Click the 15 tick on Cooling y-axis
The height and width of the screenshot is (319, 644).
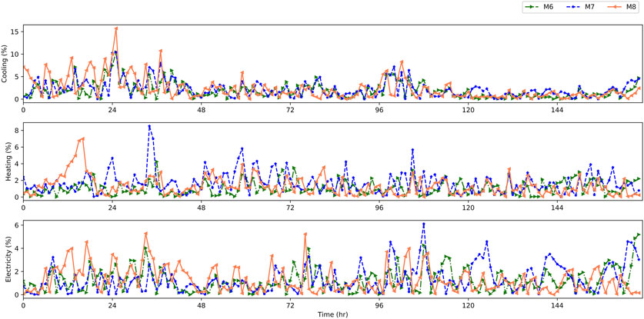click(15, 32)
